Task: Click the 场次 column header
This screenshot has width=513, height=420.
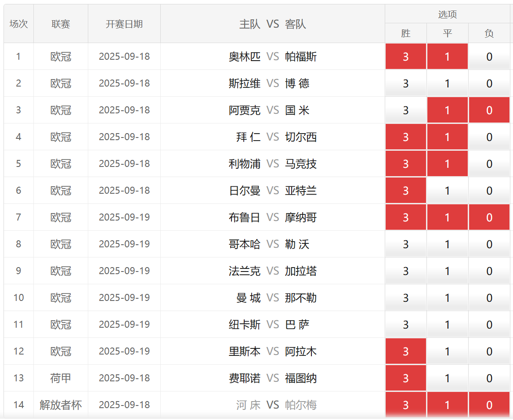Action: pos(18,24)
